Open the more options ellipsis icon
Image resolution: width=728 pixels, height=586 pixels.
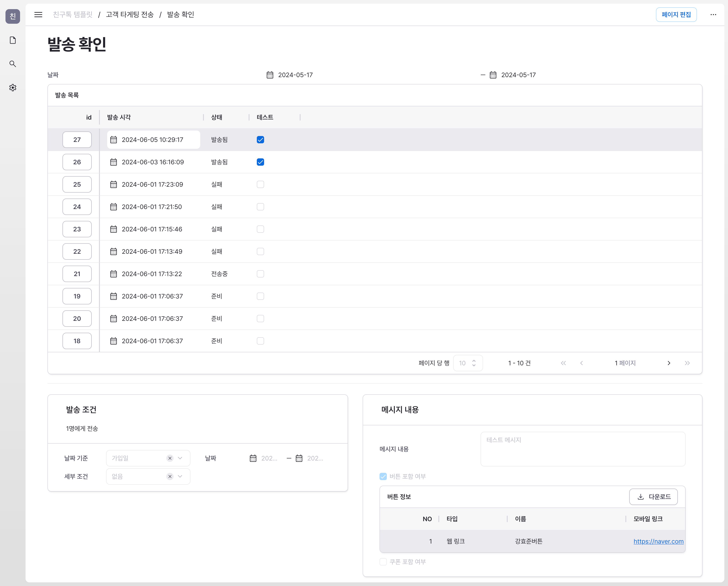tap(713, 15)
